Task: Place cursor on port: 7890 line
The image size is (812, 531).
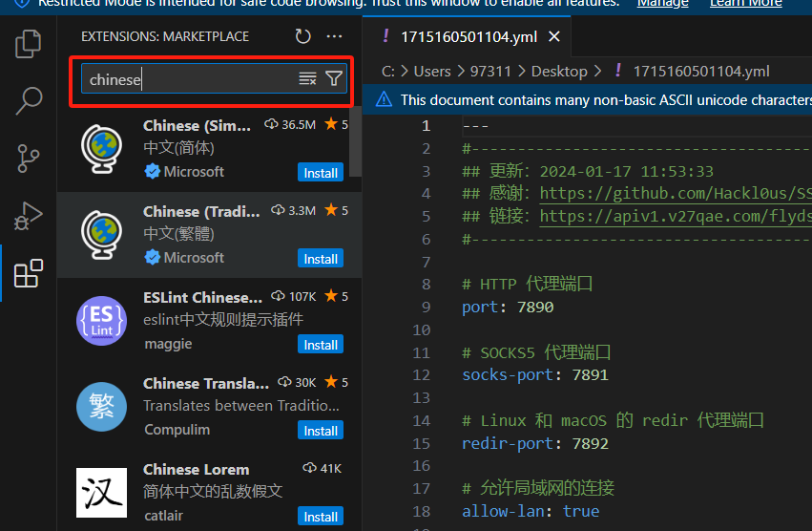Action: click(x=508, y=307)
